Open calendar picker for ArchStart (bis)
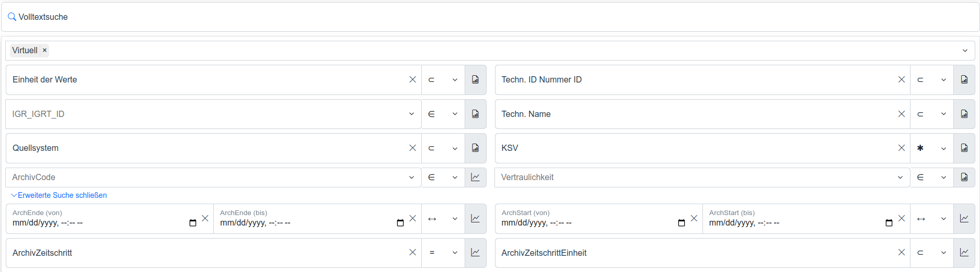Image resolution: width=980 pixels, height=272 pixels. [889, 223]
